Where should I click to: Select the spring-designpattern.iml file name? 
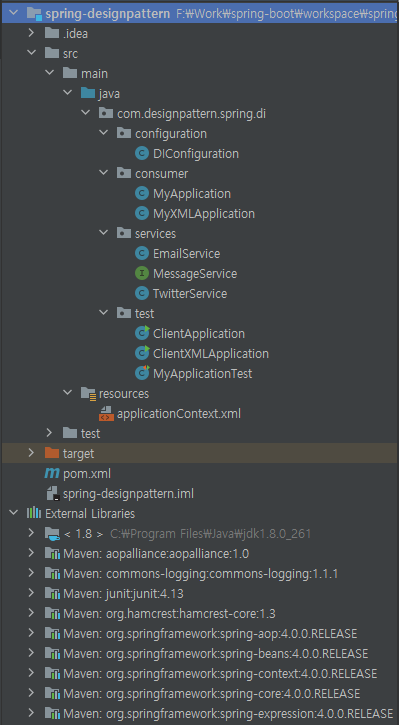pos(128,494)
